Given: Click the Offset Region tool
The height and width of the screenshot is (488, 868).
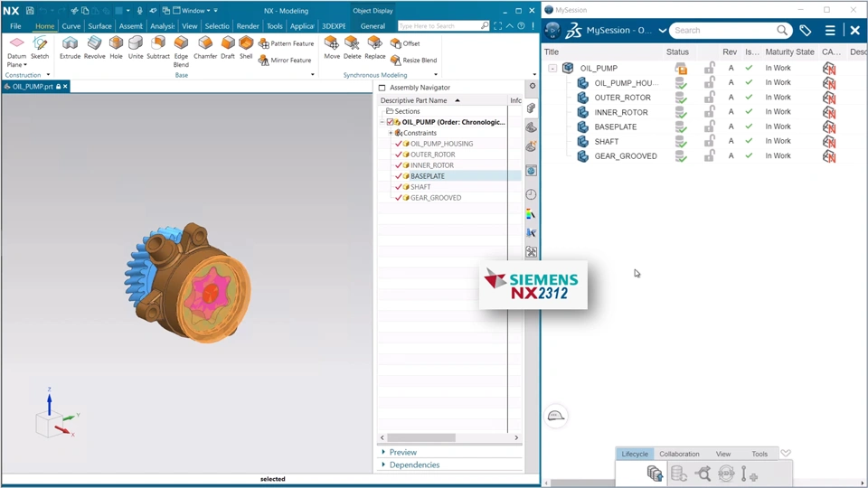Looking at the screenshot, I should tap(405, 43).
